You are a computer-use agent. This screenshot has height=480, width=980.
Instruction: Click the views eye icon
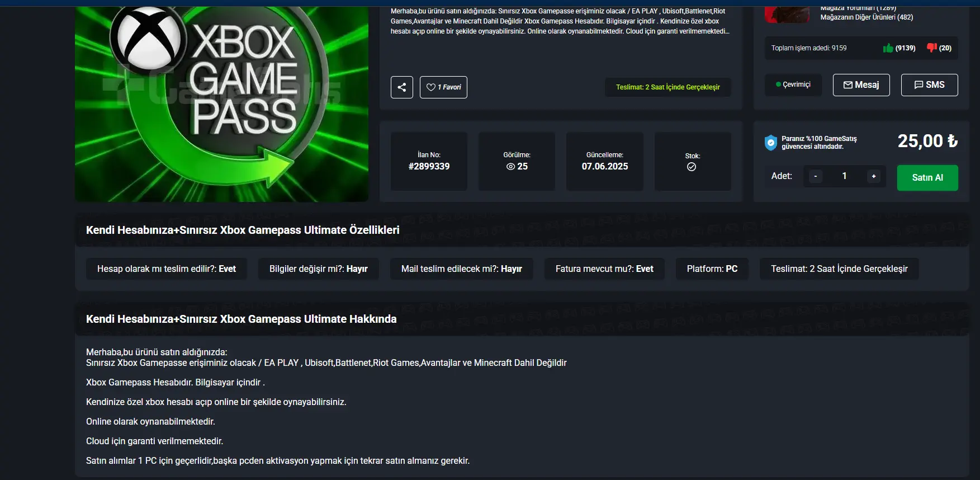tap(510, 167)
